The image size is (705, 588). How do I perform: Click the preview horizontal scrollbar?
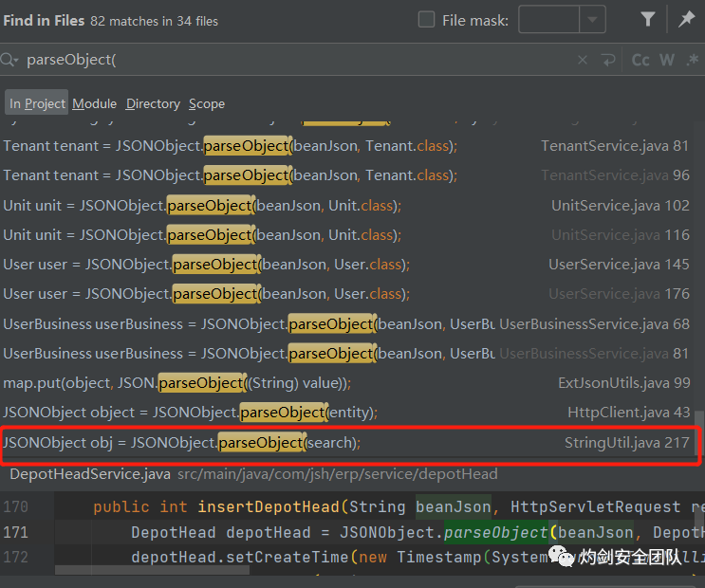coord(153,570)
